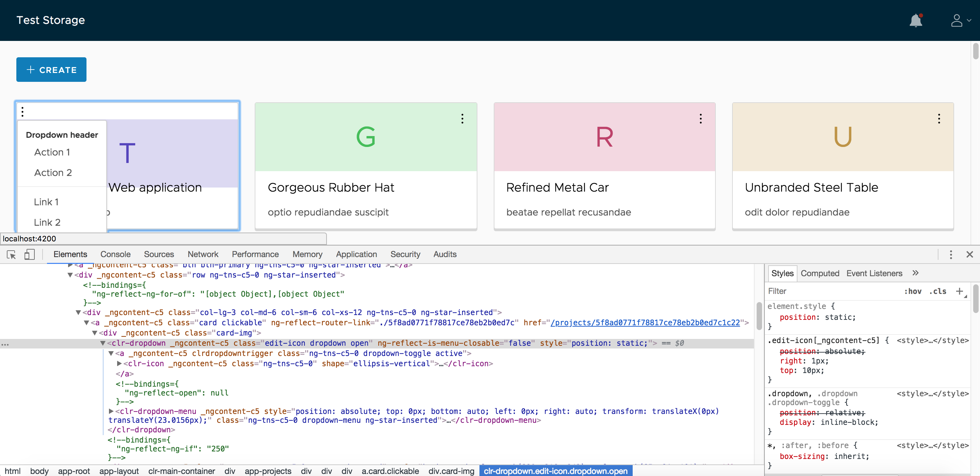The image size is (980, 476).
Task: Click the notification bell icon
Action: (915, 20)
